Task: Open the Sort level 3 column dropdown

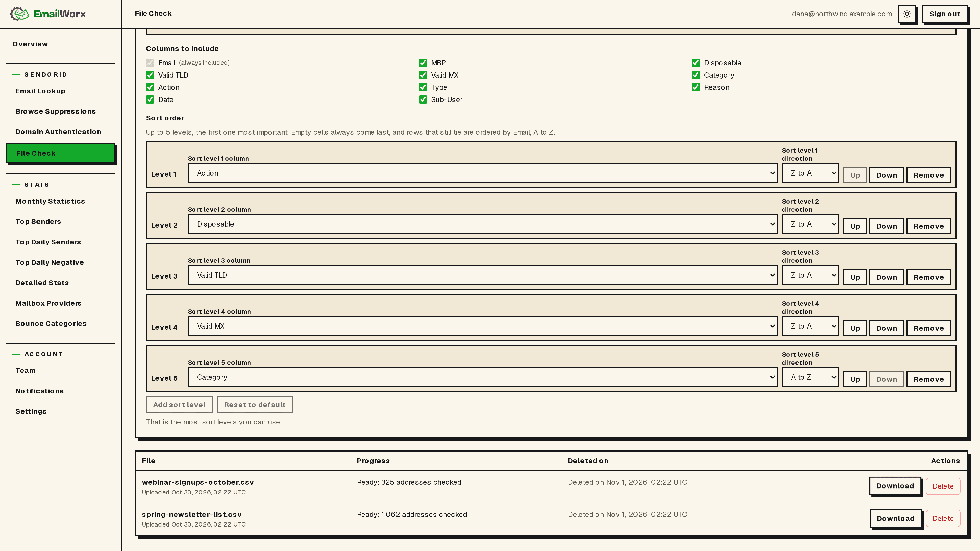Action: pos(482,275)
